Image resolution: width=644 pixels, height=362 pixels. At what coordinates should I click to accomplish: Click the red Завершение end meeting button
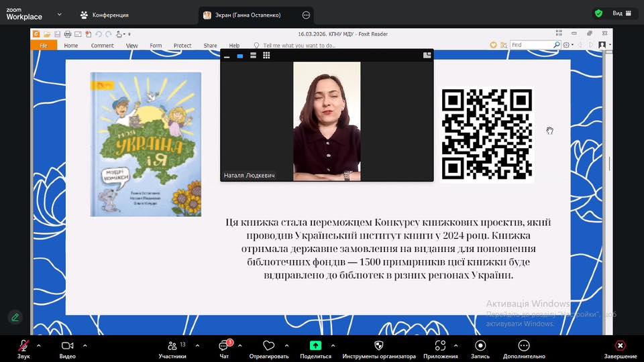620,347
